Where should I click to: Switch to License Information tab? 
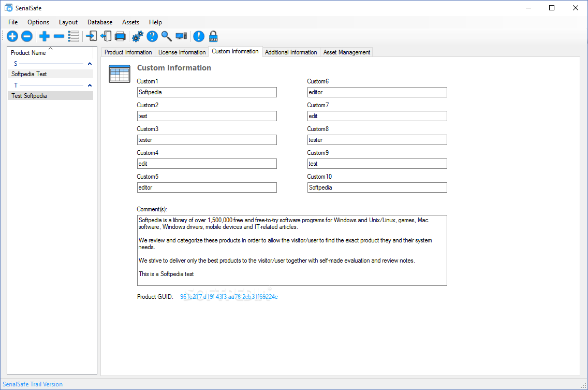pyautogui.click(x=182, y=52)
